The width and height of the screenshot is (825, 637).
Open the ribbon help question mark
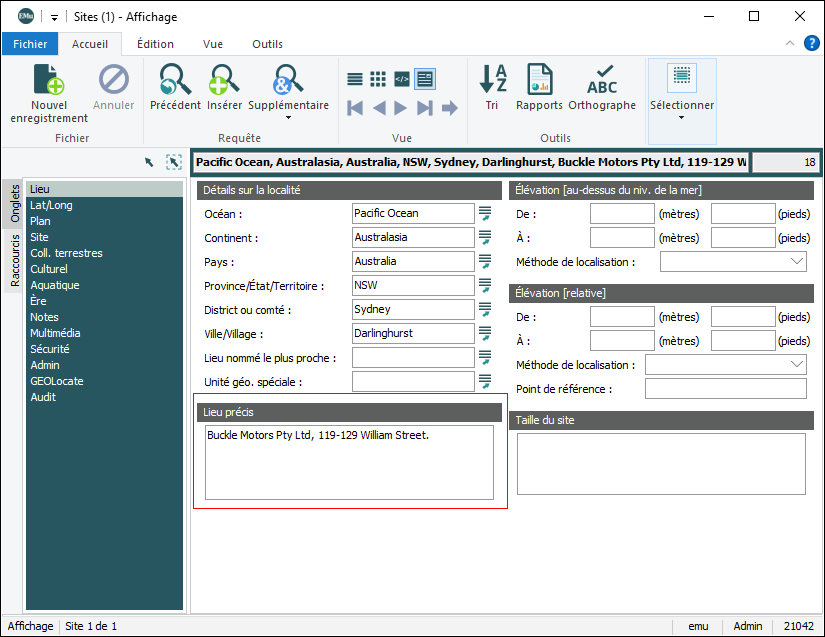coord(811,44)
